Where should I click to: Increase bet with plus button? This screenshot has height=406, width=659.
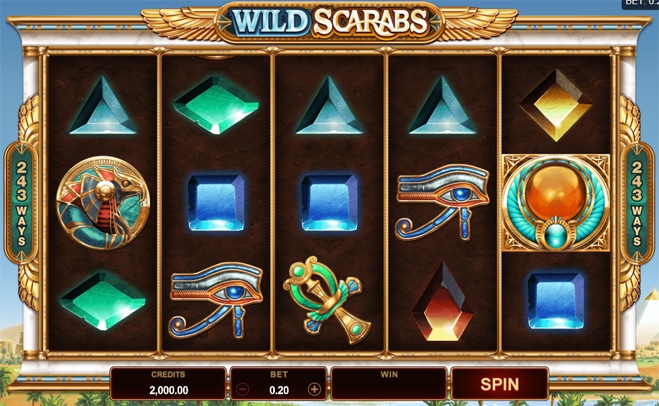point(314,390)
